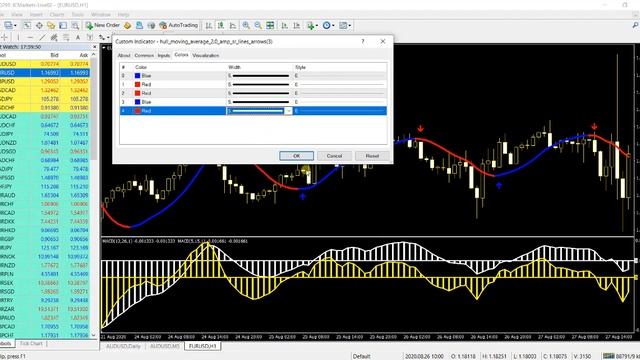Screen dimensions: 640x360
Task: Open the Indicators list green-plus dropdown
Action: click(x=312, y=25)
